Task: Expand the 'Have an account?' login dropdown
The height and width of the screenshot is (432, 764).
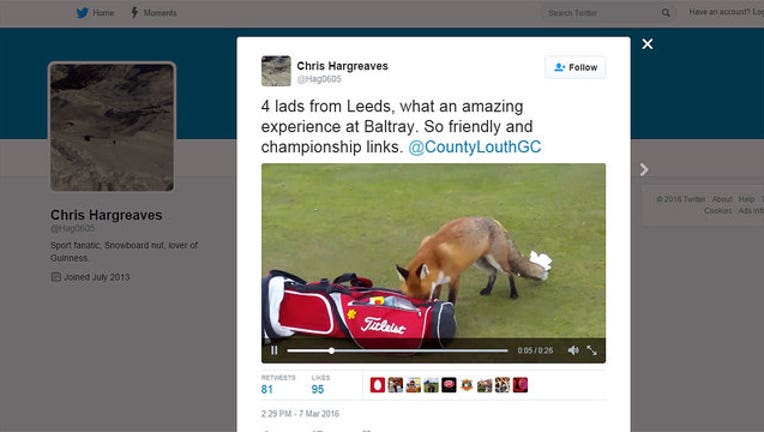Action: (725, 13)
